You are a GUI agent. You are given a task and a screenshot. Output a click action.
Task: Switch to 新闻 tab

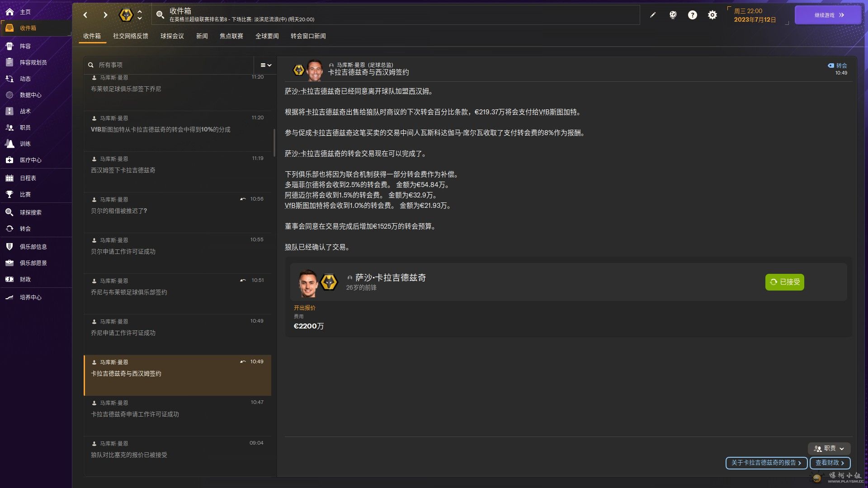click(202, 36)
